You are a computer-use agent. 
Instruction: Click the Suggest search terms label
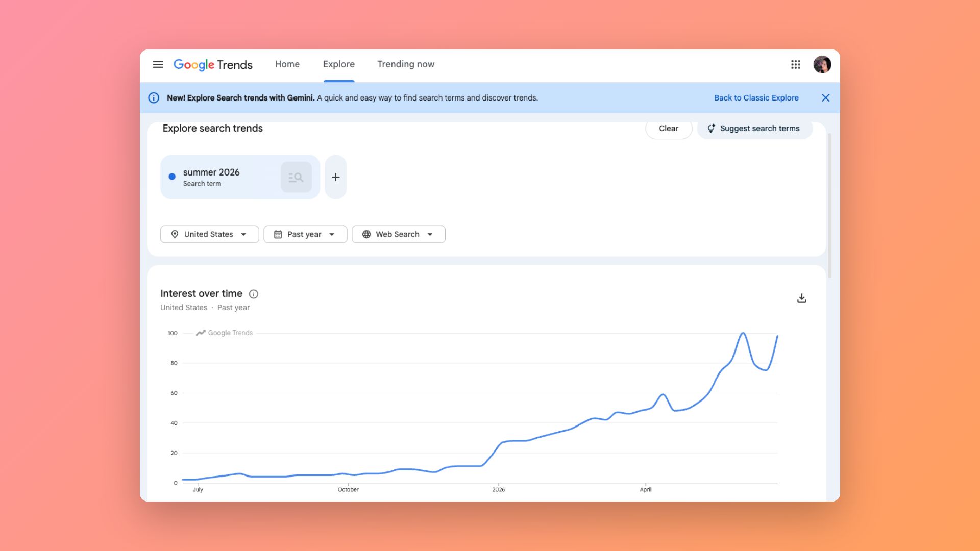[x=759, y=129]
